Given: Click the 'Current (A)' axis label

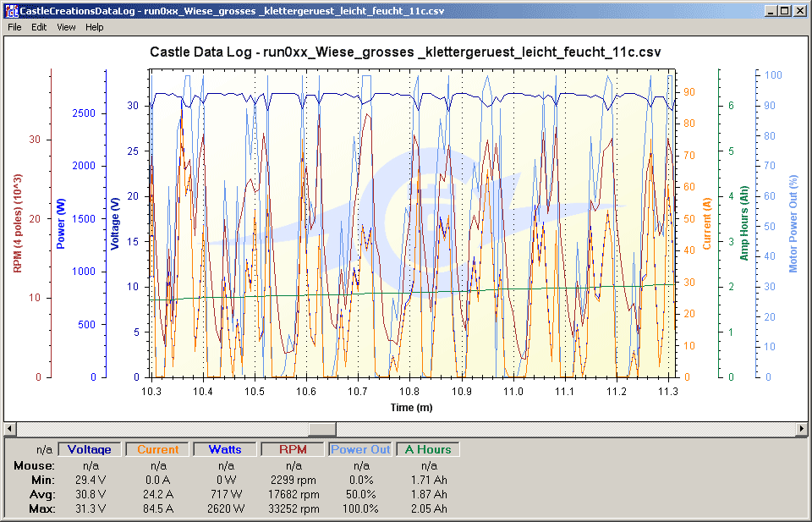Looking at the screenshot, I should click(707, 223).
